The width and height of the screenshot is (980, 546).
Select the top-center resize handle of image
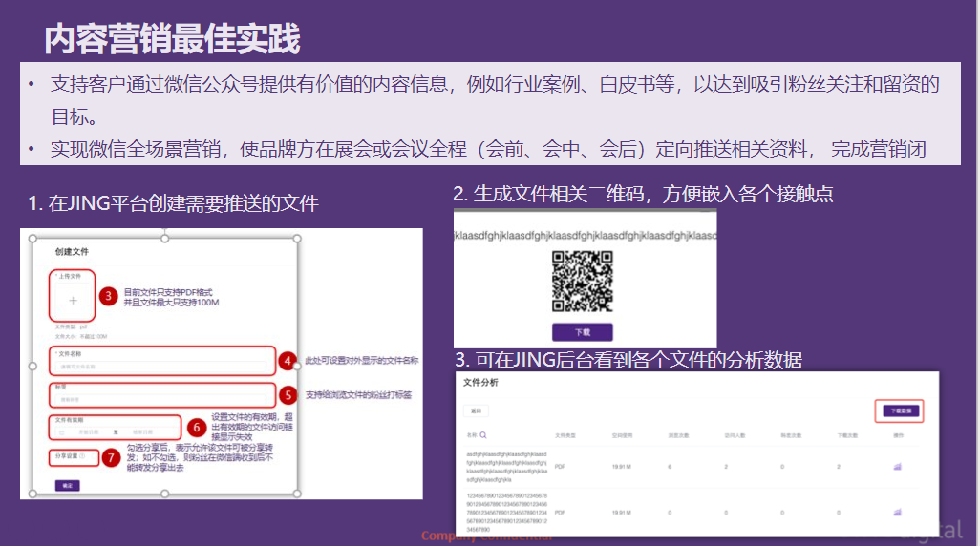(x=164, y=238)
